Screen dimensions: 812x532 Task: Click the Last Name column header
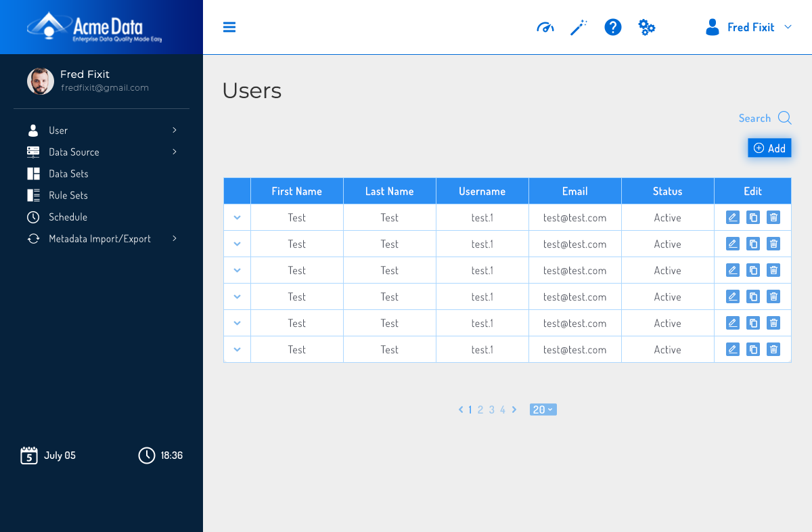coord(390,191)
